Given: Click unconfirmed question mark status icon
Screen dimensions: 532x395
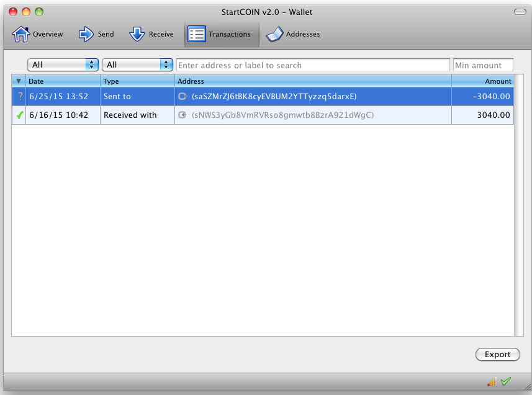Looking at the screenshot, I should (20, 96).
